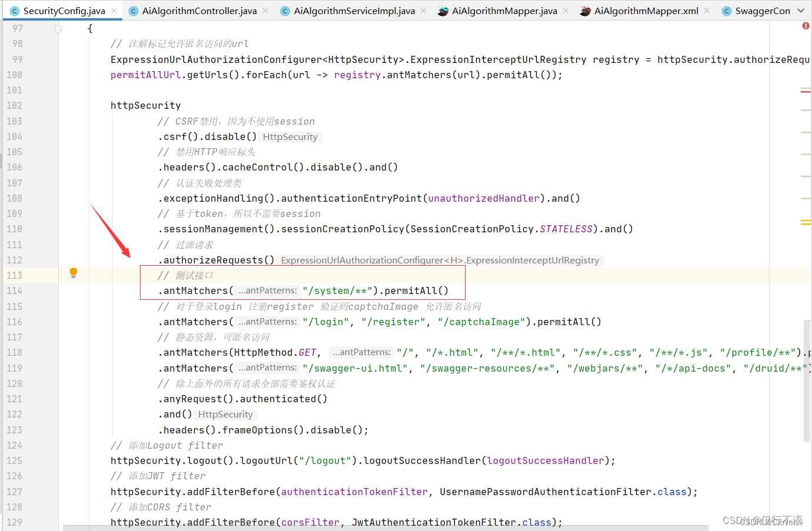Close the AiAlgorithmServiceImpl.java tab
The width and height of the screenshot is (812, 531).
(x=423, y=11)
